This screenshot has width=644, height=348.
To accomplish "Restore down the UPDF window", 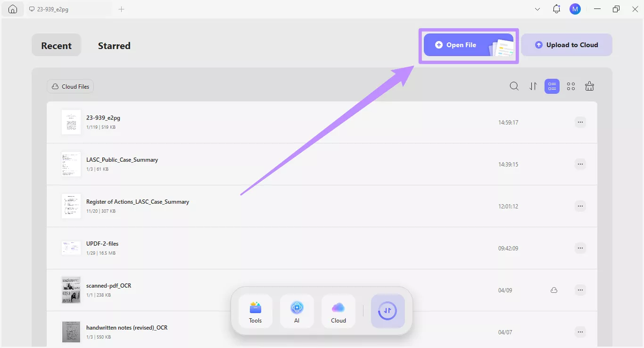I will 616,9.
